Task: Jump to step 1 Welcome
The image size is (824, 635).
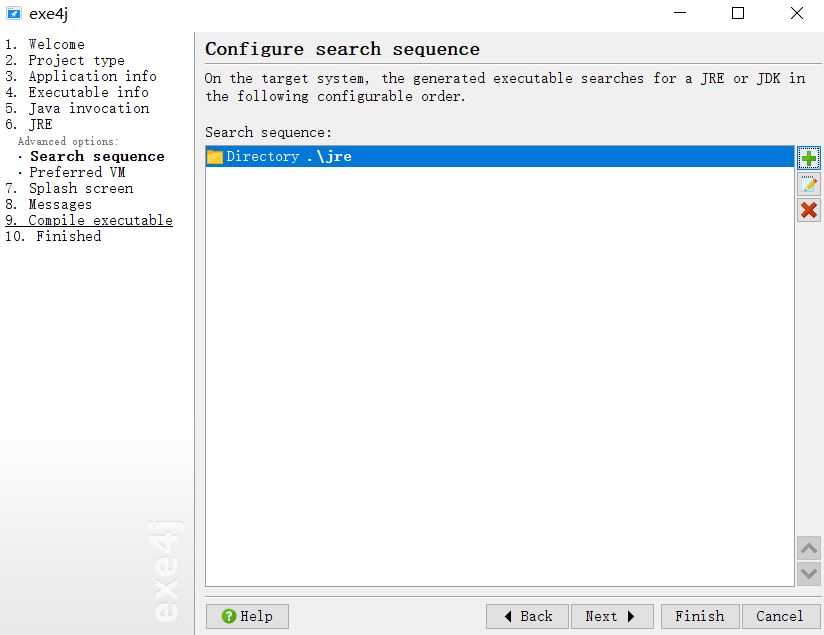Action: tap(45, 45)
